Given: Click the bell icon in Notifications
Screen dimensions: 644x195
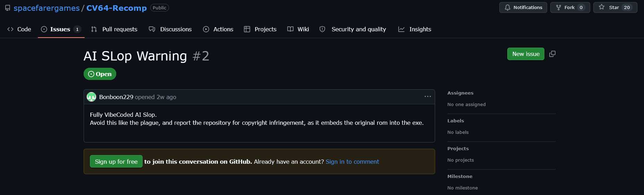Looking at the screenshot, I should pos(507,8).
